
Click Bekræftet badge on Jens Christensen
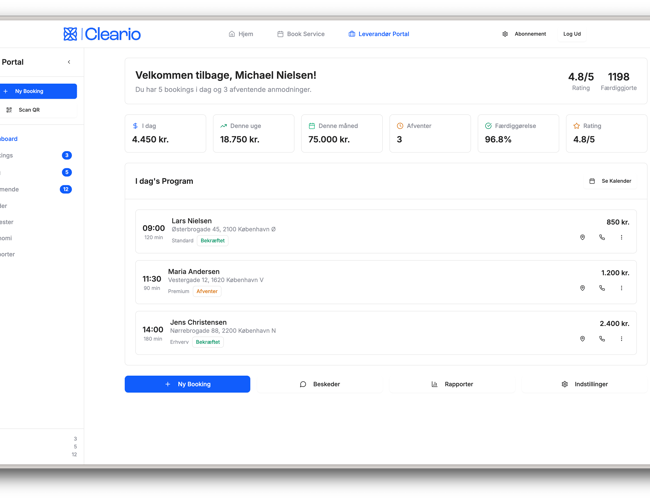point(208,342)
